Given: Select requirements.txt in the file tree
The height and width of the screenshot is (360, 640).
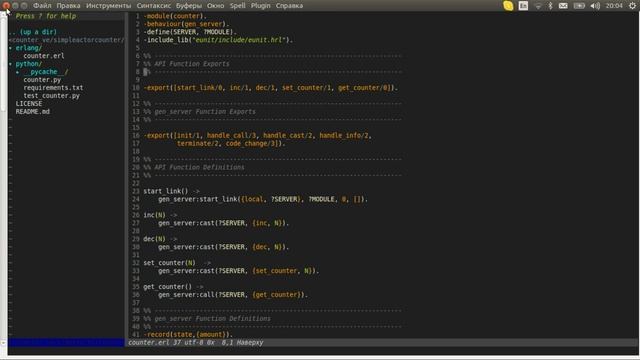Looking at the screenshot, I should 53,88.
